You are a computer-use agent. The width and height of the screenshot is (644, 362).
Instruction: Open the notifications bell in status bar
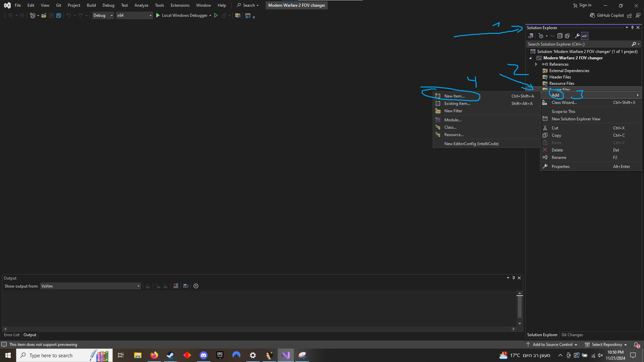coord(636,345)
